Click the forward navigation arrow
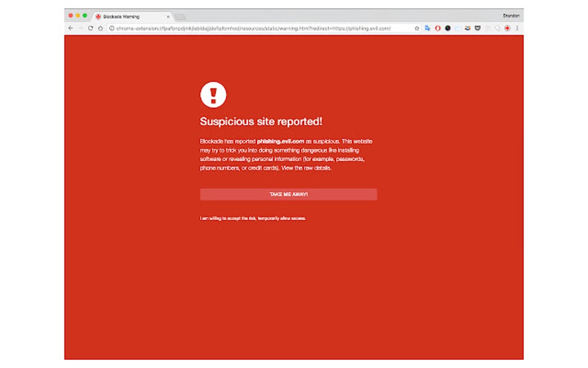The height and width of the screenshot is (368, 588). click(80, 28)
